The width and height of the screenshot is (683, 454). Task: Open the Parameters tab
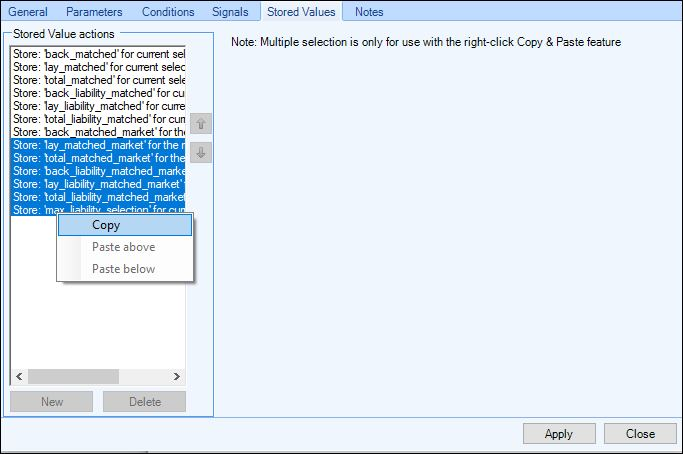pos(94,12)
